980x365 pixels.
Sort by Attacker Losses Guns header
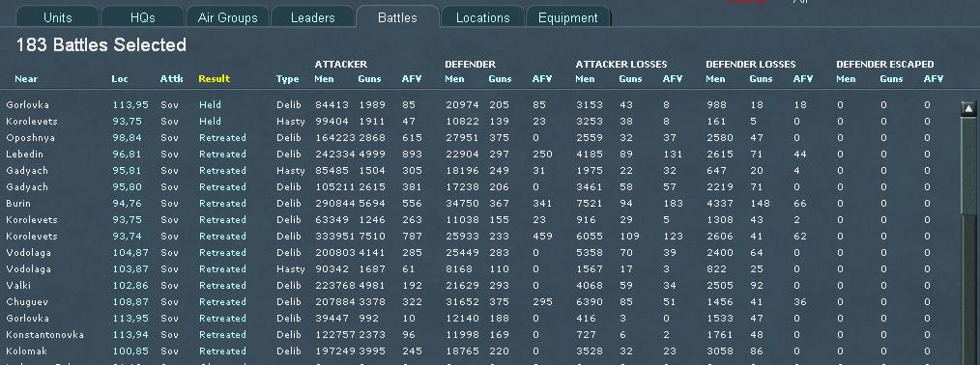click(631, 78)
